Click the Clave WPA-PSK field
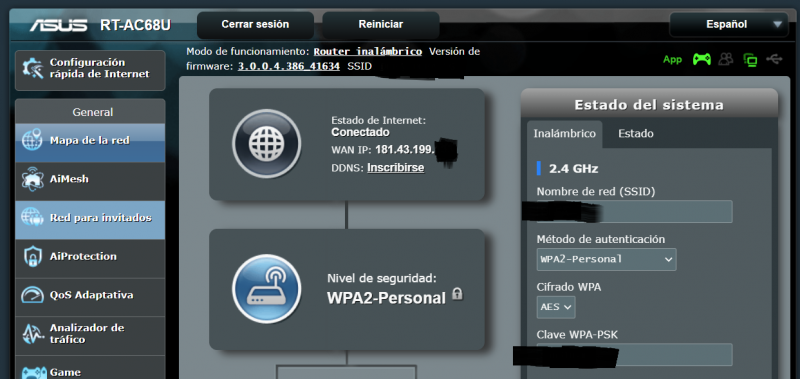800x379 pixels. (x=634, y=355)
